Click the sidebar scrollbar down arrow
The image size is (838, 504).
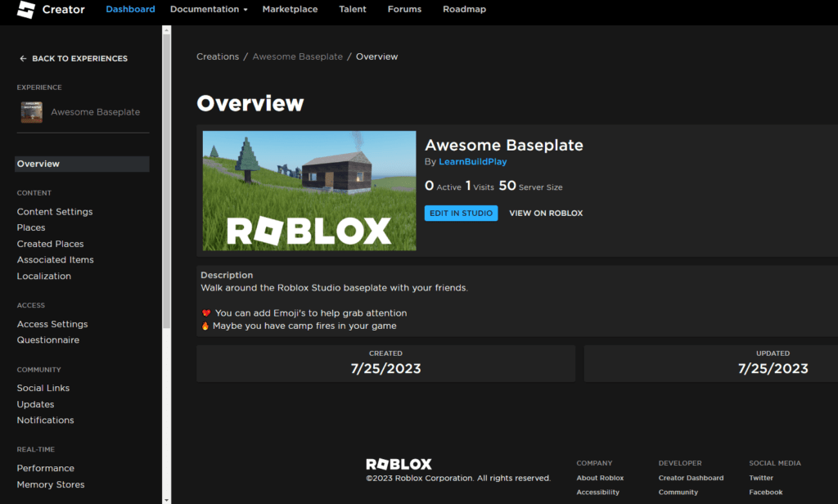click(x=167, y=500)
